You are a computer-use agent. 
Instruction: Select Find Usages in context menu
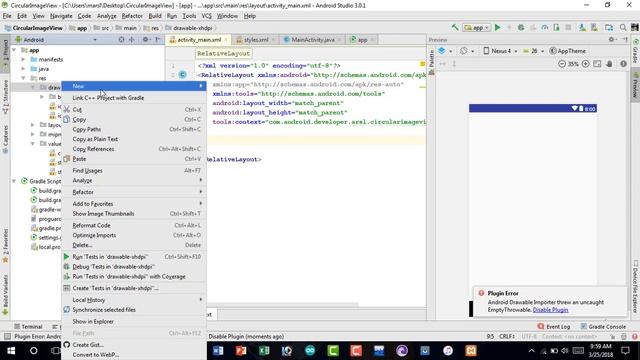[x=133, y=171]
